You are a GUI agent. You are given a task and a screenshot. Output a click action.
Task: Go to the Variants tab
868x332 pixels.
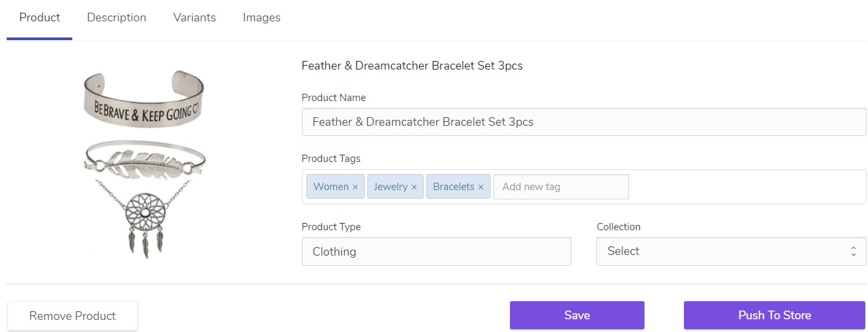[x=194, y=18]
